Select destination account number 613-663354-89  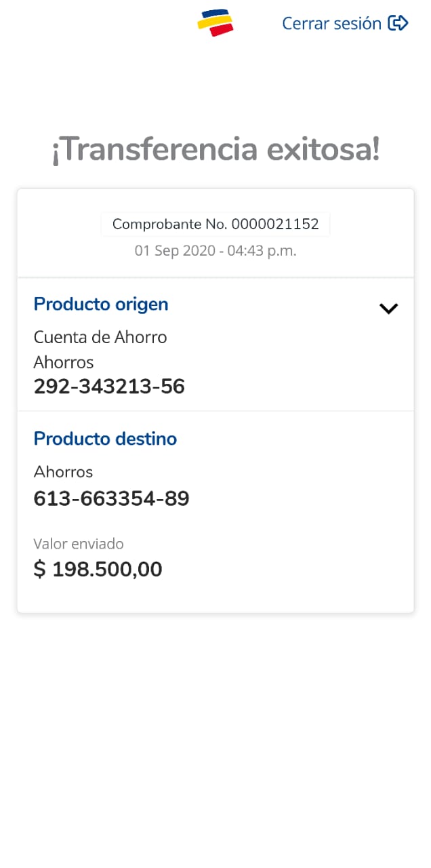111,498
